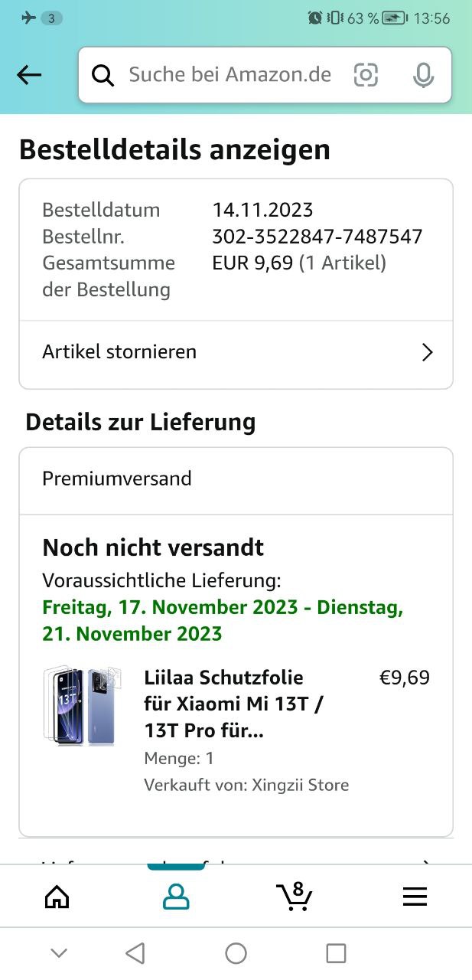
Task: Open Xingzii Store seller link
Action: tap(301, 785)
